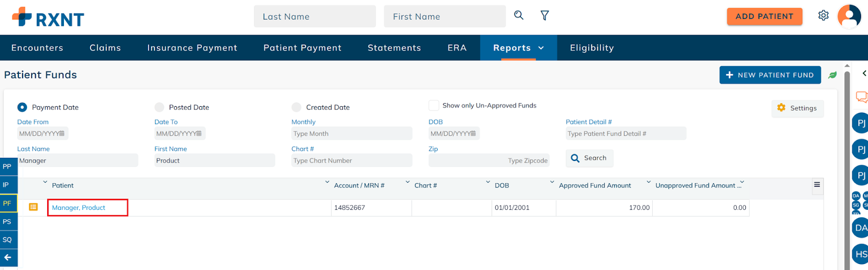This screenshot has height=270, width=868.
Task: Open the grid hamburger menu icon
Action: point(816,185)
